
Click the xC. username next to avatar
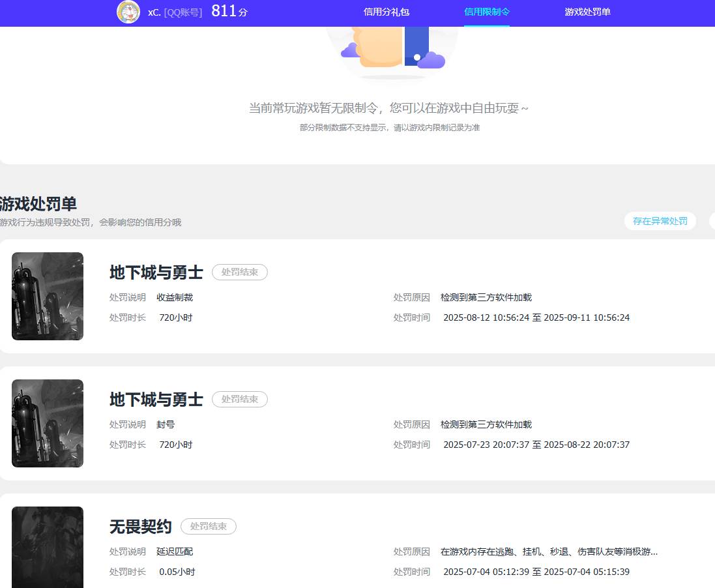tap(153, 12)
